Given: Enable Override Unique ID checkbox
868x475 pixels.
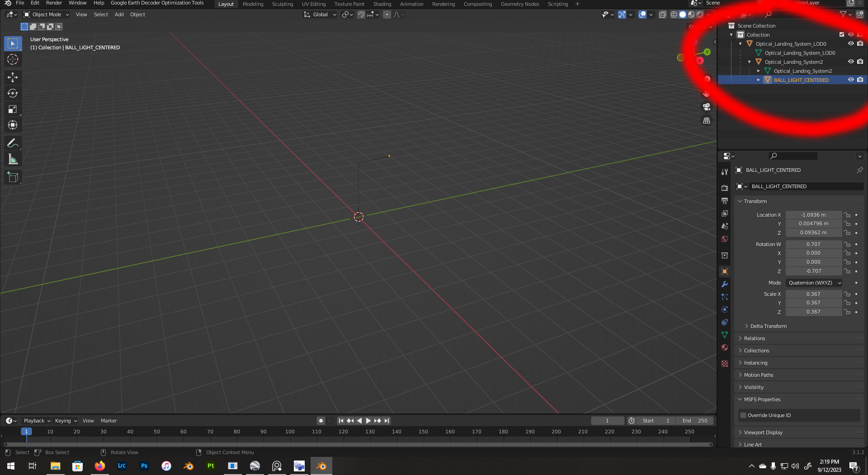Looking at the screenshot, I should tap(743, 415).
